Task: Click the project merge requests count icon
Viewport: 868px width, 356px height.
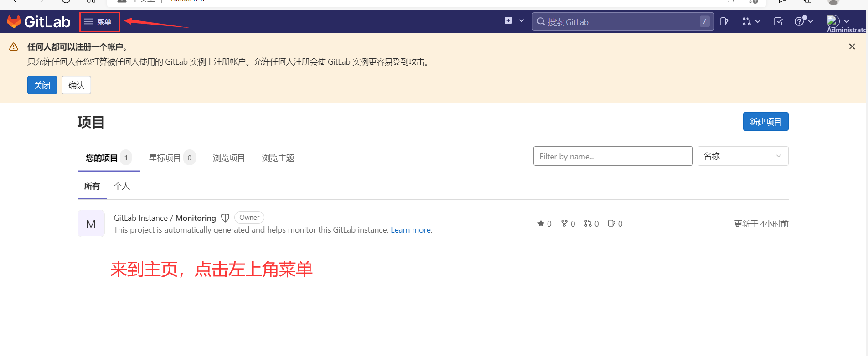Action: tap(588, 224)
